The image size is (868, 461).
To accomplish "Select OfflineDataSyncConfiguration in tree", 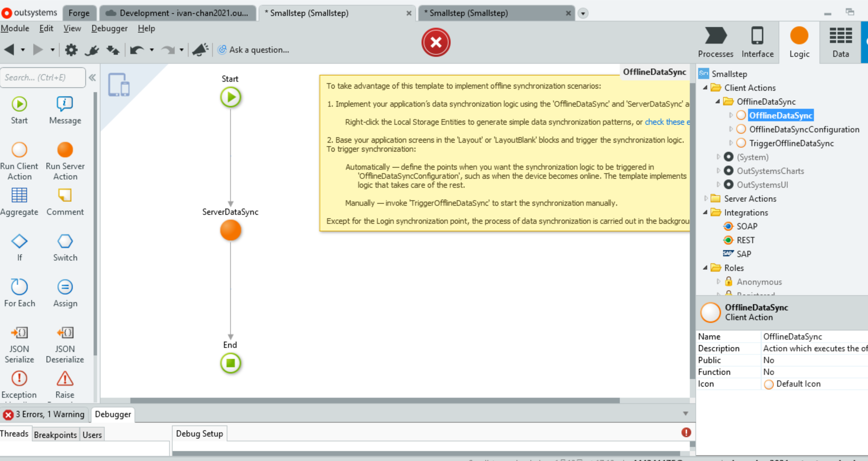I will pyautogui.click(x=804, y=129).
